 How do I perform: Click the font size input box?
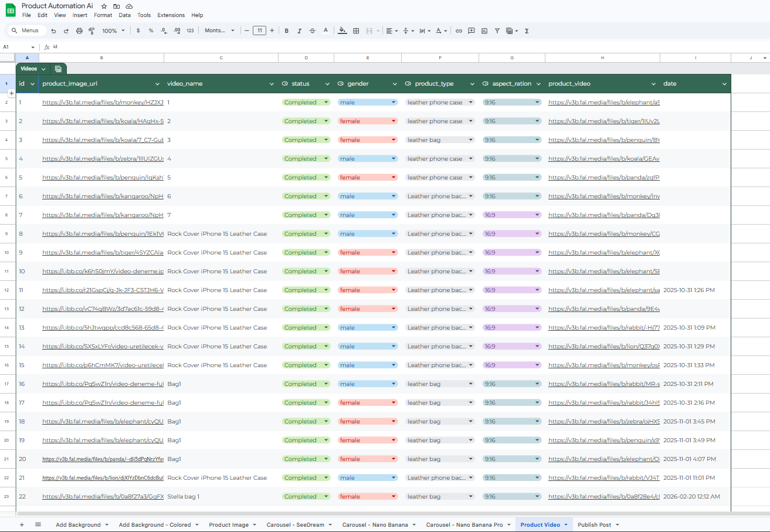(x=259, y=31)
